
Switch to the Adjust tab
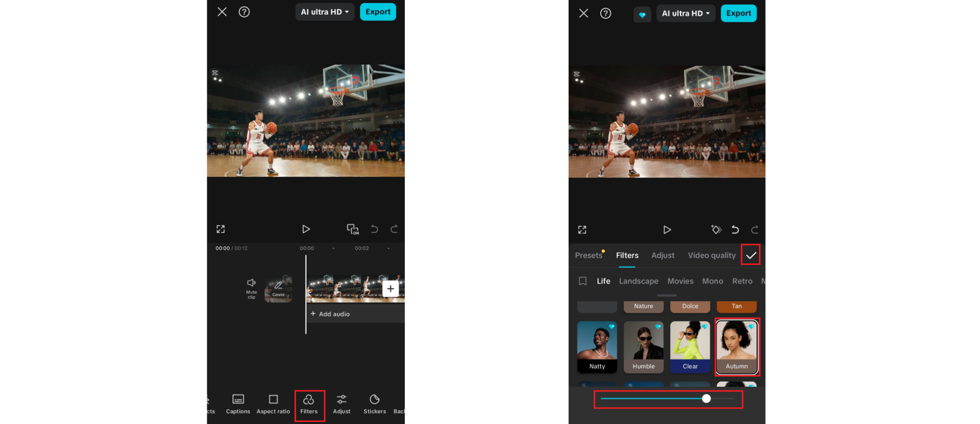663,255
